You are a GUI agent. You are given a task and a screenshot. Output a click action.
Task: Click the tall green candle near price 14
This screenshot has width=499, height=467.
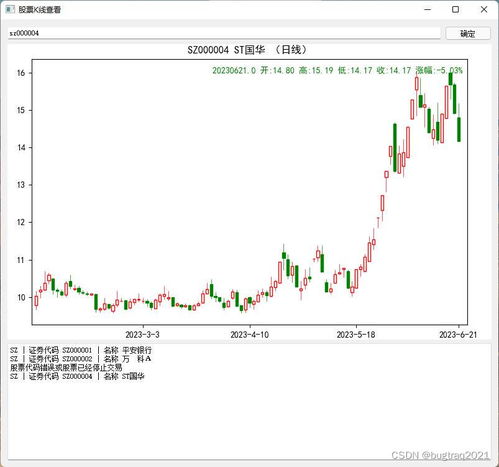pyautogui.click(x=395, y=148)
